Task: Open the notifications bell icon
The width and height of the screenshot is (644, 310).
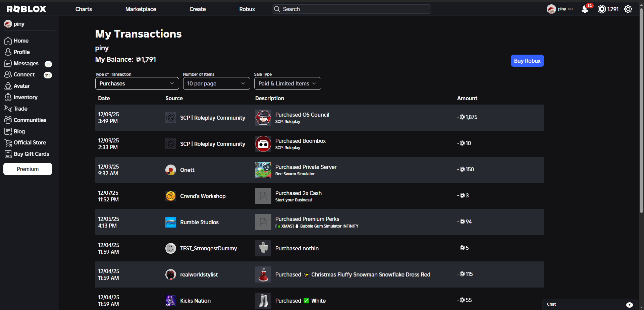Action: 585,9
